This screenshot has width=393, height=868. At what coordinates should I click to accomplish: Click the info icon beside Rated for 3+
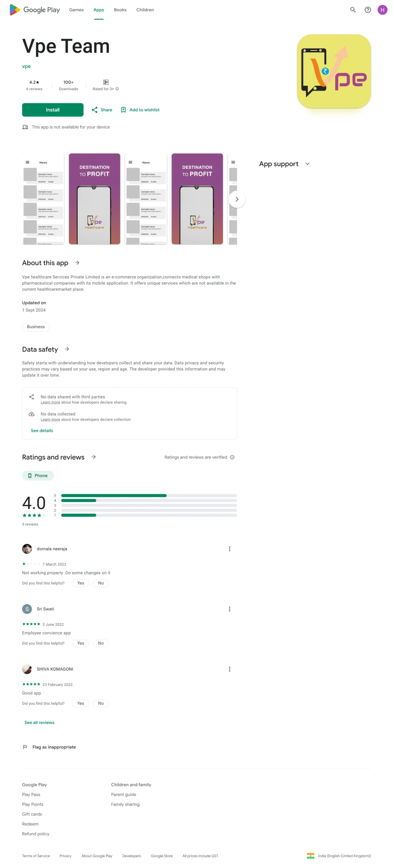tap(117, 89)
